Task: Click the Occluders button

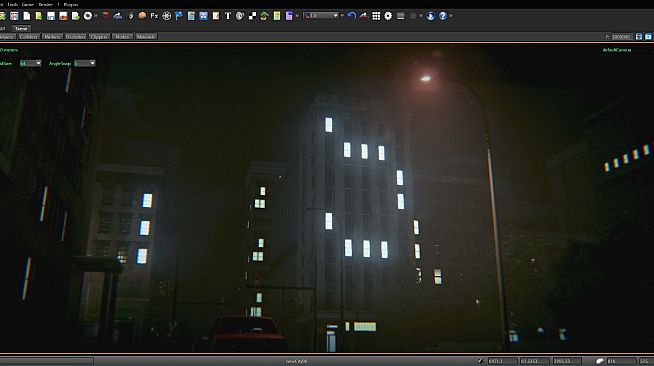Action: (x=75, y=37)
